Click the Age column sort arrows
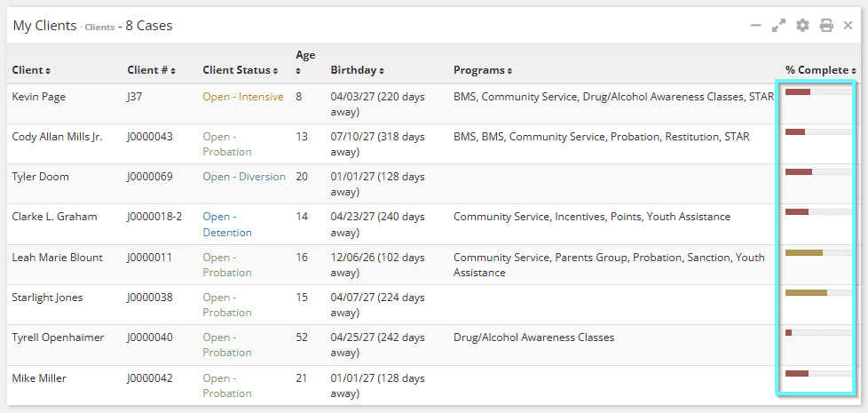The width and height of the screenshot is (868, 413). (298, 71)
